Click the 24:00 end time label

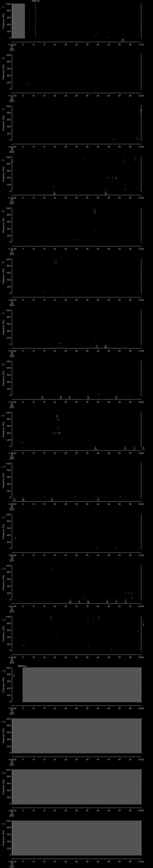coord(141,708)
